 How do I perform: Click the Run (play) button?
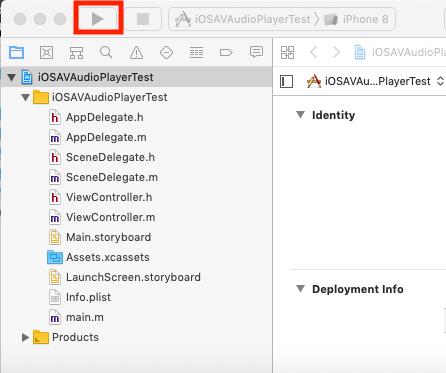98,19
